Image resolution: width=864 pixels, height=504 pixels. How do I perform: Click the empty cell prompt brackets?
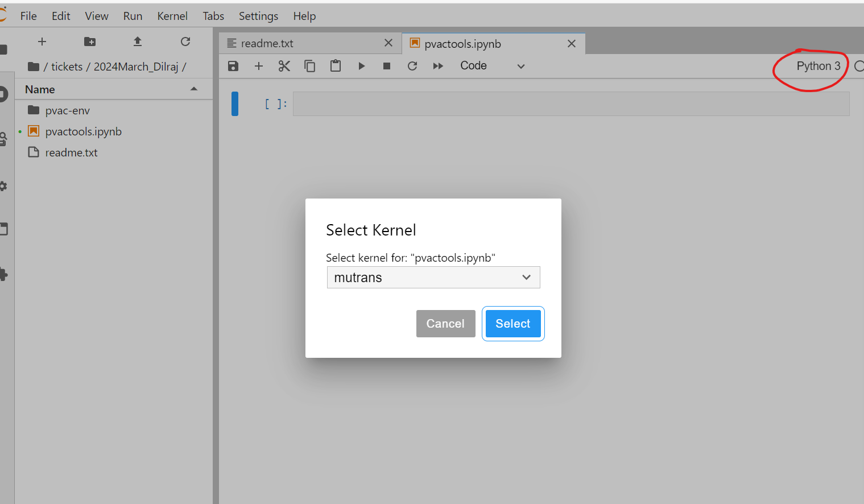[x=276, y=104]
